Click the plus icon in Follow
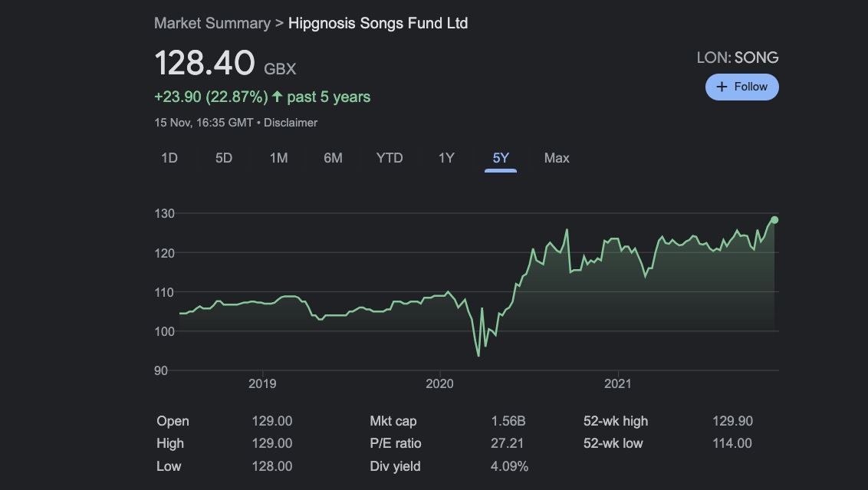This screenshot has width=868, height=490. pos(722,87)
